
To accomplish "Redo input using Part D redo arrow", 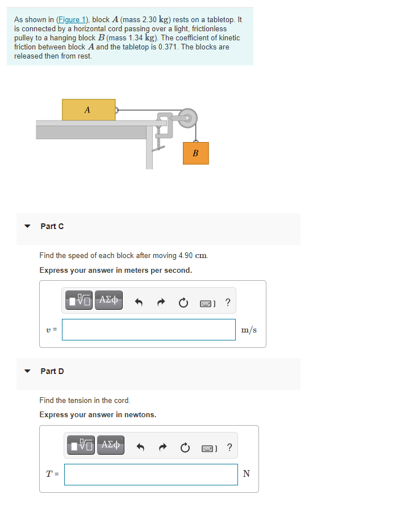I will coord(163,446).
